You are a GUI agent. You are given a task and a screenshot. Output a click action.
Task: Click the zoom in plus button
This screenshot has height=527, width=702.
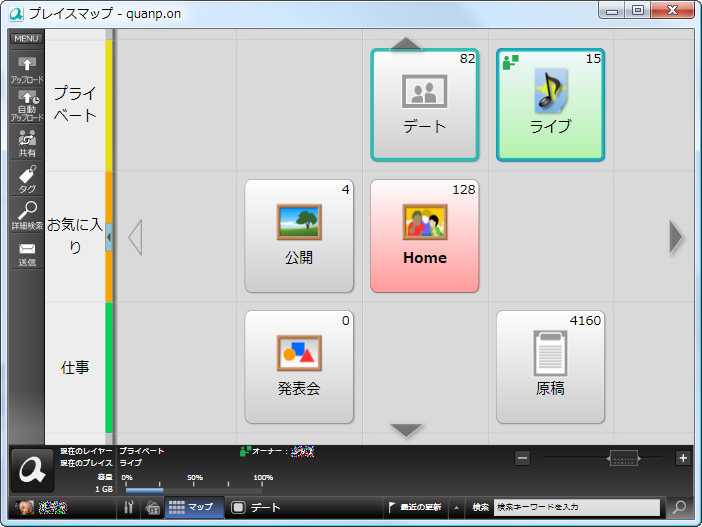point(683,458)
